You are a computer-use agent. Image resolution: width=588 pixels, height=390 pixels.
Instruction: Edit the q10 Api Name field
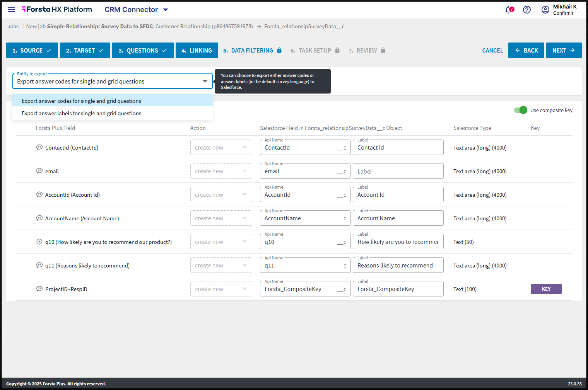click(x=305, y=242)
